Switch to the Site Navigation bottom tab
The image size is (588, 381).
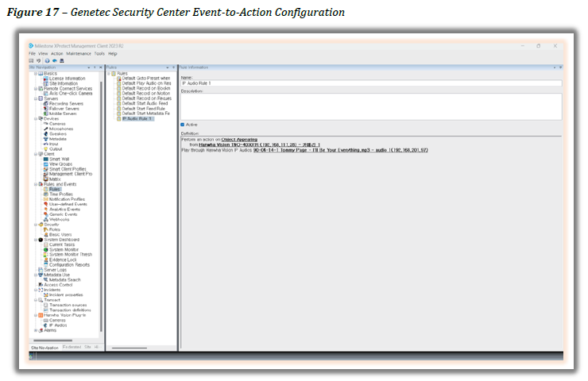click(x=44, y=348)
